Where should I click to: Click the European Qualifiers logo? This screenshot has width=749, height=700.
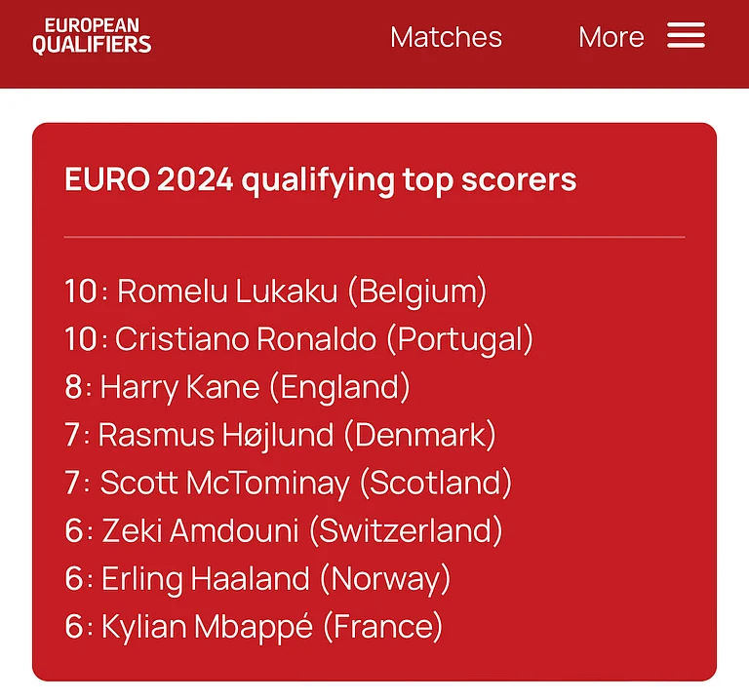[92, 36]
